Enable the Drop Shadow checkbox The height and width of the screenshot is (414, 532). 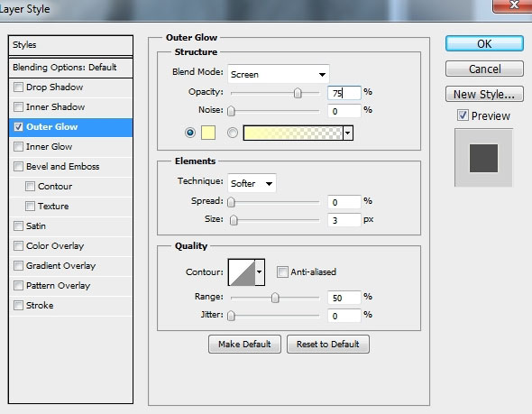(x=18, y=87)
